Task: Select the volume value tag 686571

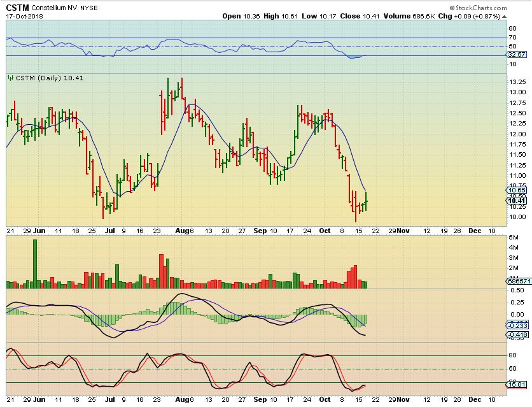Action: pyautogui.click(x=516, y=281)
